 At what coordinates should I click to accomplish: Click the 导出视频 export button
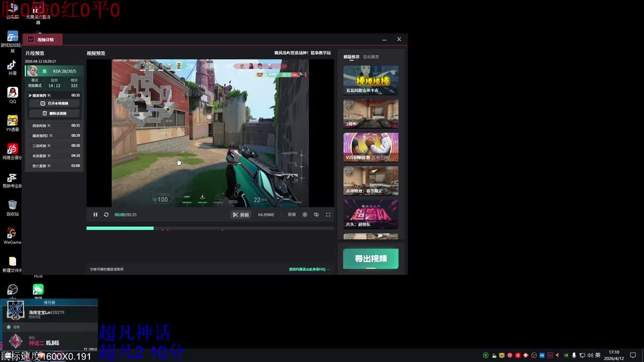click(371, 258)
